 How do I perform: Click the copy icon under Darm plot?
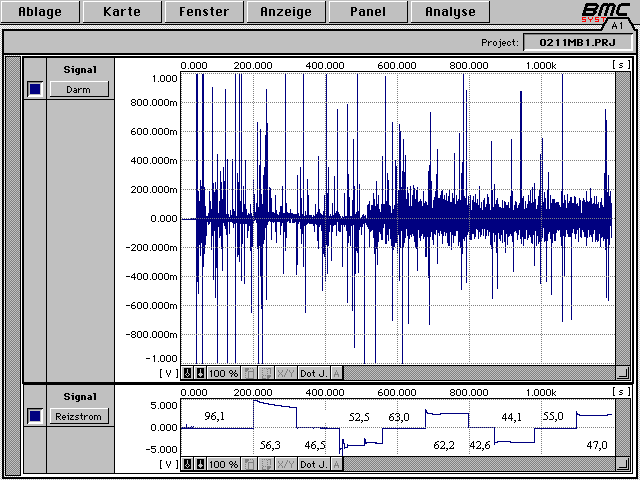(249, 373)
